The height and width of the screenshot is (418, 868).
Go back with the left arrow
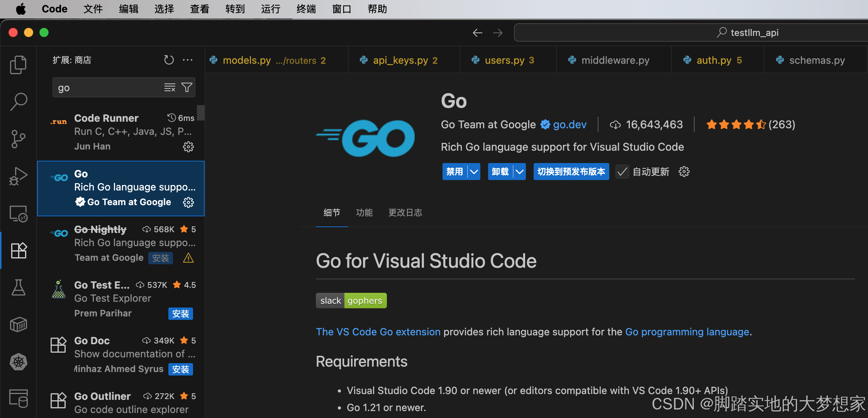[x=478, y=33]
